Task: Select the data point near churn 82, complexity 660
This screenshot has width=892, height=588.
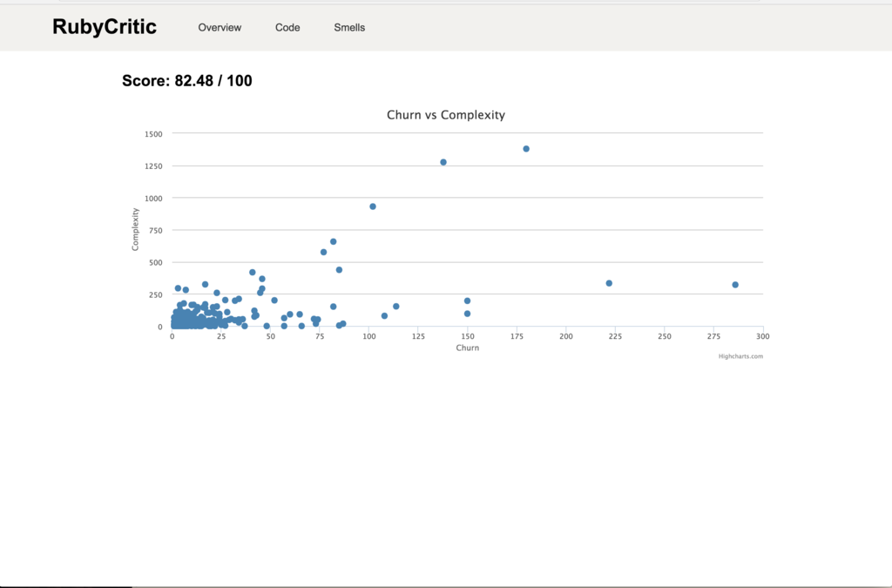Action: tap(334, 241)
